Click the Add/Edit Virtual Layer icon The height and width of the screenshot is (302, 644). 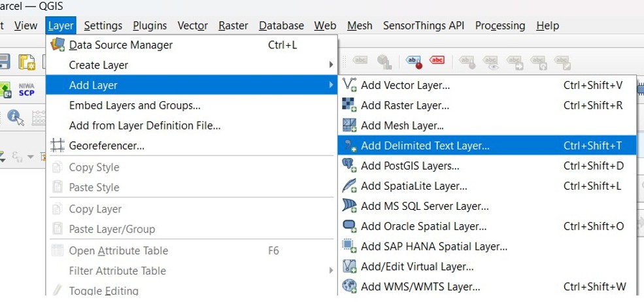click(x=349, y=266)
